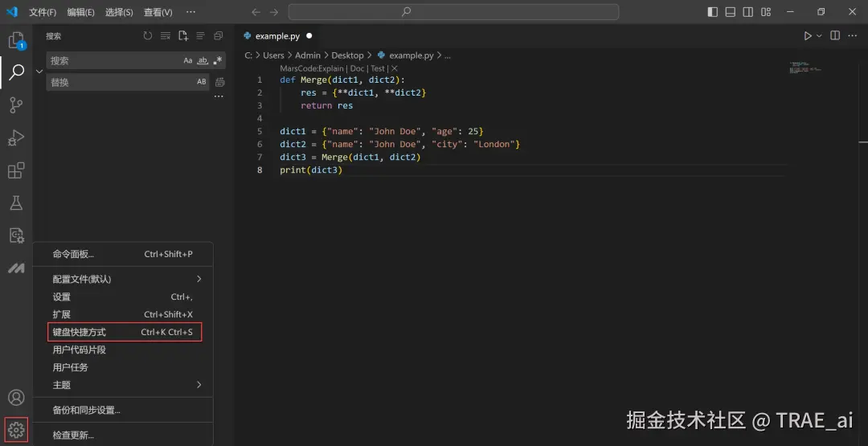This screenshot has width=868, height=446.
Task: Select 命令面板... menu entry
Action: [123, 255]
